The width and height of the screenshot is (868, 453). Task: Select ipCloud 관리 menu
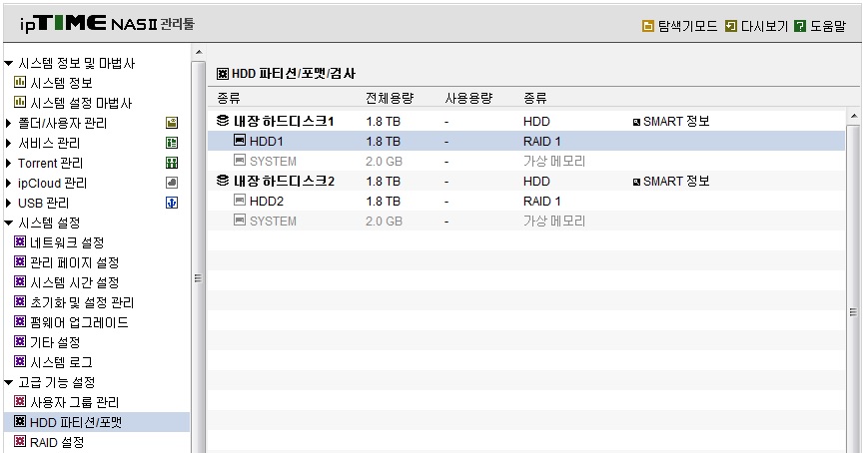(52, 183)
